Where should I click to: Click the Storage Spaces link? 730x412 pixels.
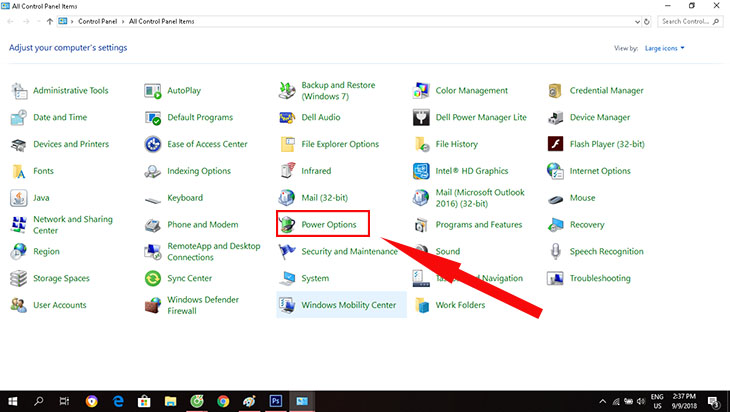tap(61, 278)
